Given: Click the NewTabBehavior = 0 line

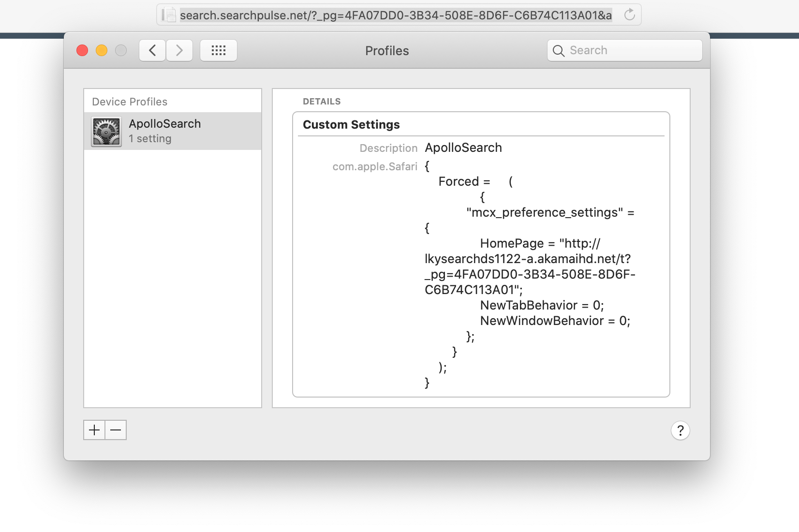Looking at the screenshot, I should (542, 305).
